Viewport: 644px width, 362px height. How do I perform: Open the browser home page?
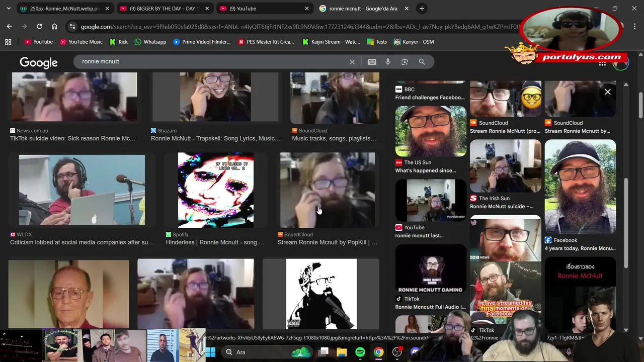click(x=54, y=27)
